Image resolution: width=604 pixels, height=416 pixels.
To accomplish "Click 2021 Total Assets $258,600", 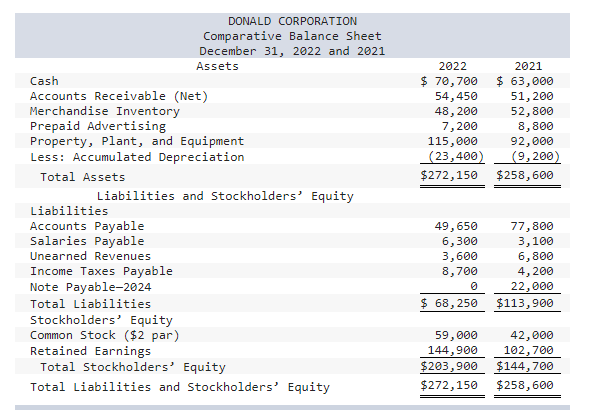I will pos(525,175).
